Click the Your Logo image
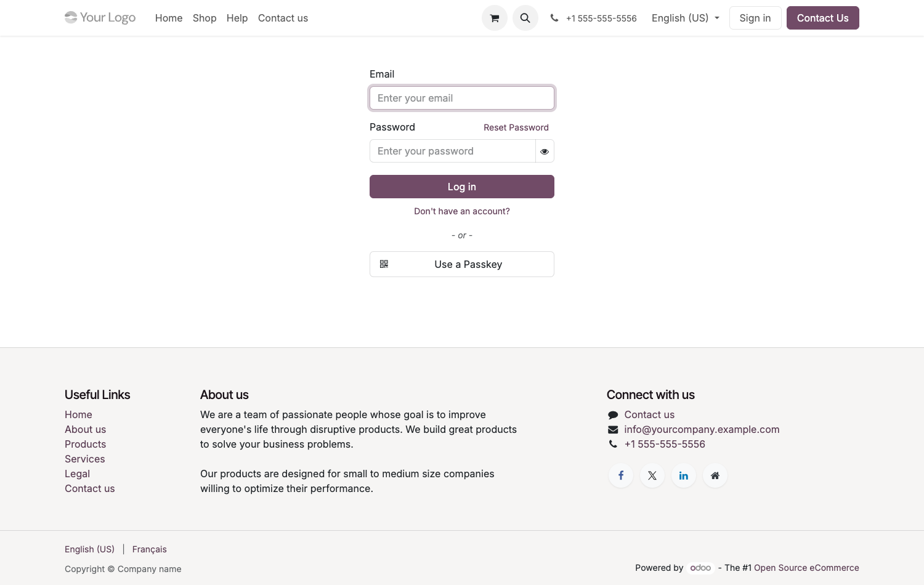Viewport: 924px width, 585px height. 100,17
